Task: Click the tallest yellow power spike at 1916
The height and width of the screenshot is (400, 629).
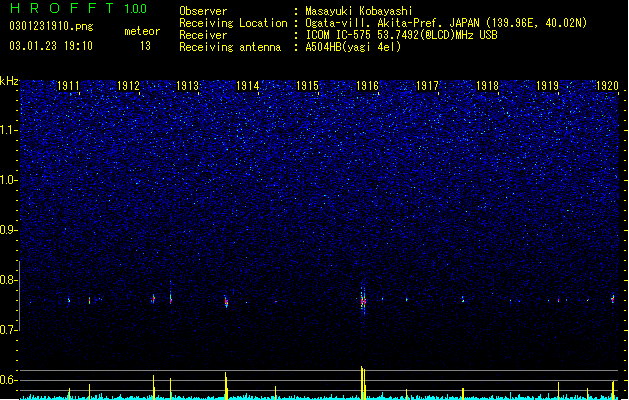Action: 362,382
